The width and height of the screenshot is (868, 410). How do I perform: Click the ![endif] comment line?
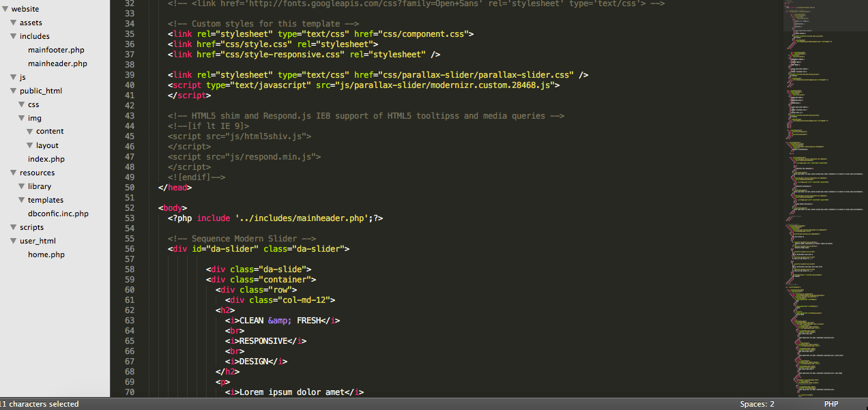tap(197, 177)
